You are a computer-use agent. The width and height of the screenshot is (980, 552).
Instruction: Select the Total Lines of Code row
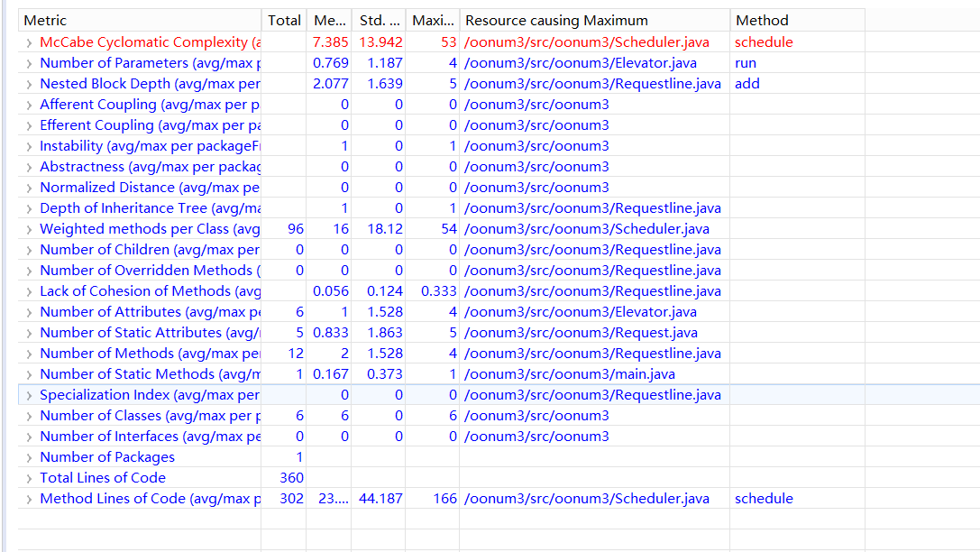point(103,478)
